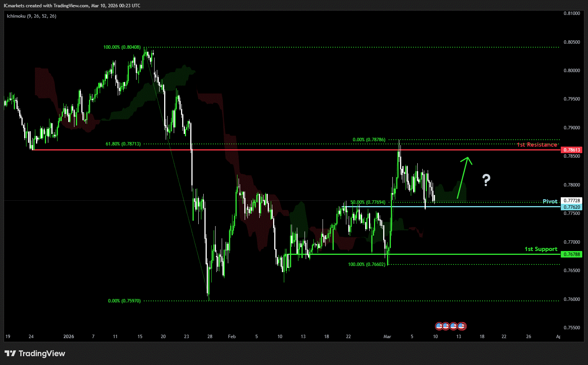Screen dimensions: 588x365
Task: Select the "1st Resistance" text label
Action: [x=537, y=145]
